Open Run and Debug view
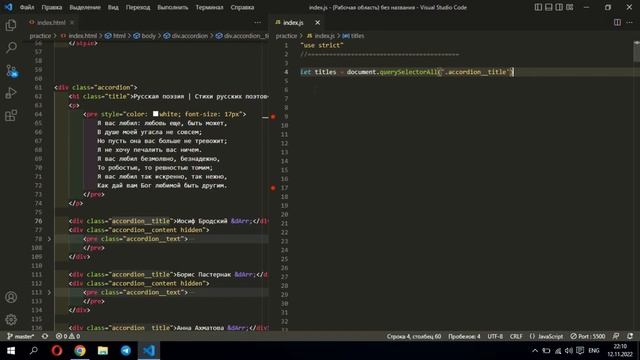Screen dimensions: 640x360 pos(11,93)
